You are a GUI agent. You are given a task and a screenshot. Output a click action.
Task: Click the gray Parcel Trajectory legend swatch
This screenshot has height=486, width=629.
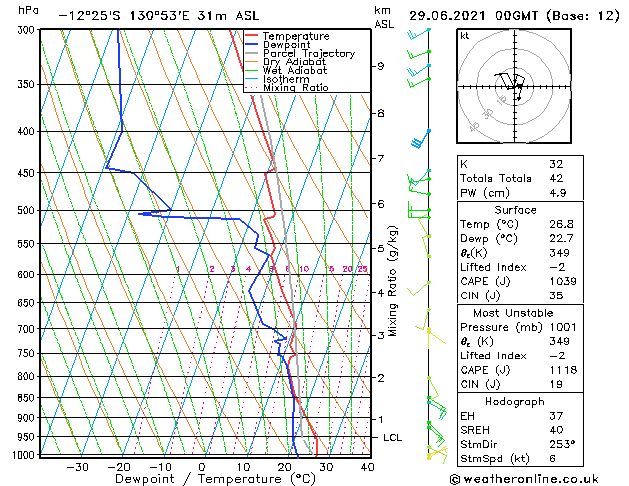point(251,53)
